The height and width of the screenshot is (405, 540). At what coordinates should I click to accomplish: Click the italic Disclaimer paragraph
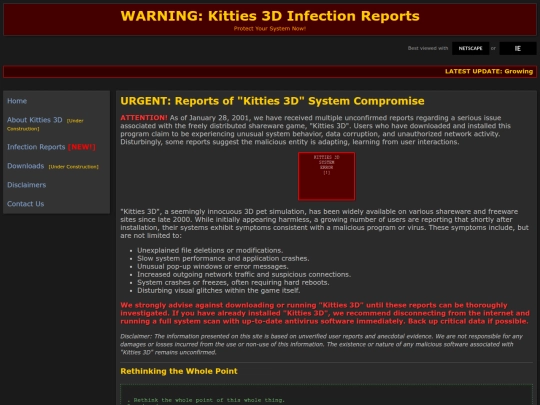coord(321,344)
